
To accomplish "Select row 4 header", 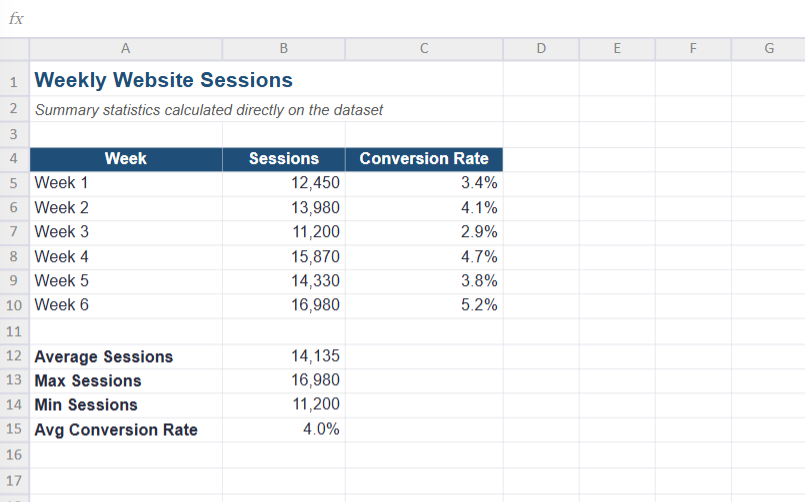I will coord(14,159).
